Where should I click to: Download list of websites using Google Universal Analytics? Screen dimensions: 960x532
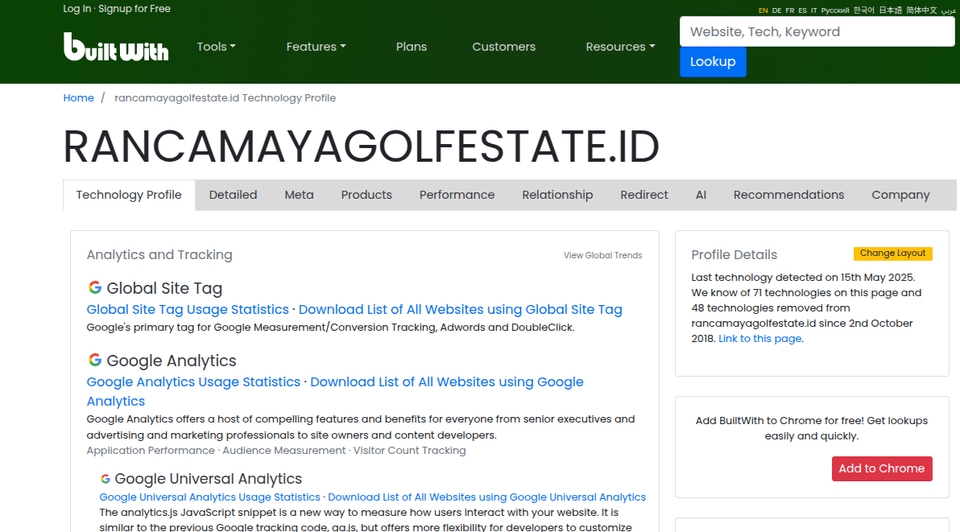pyautogui.click(x=487, y=497)
